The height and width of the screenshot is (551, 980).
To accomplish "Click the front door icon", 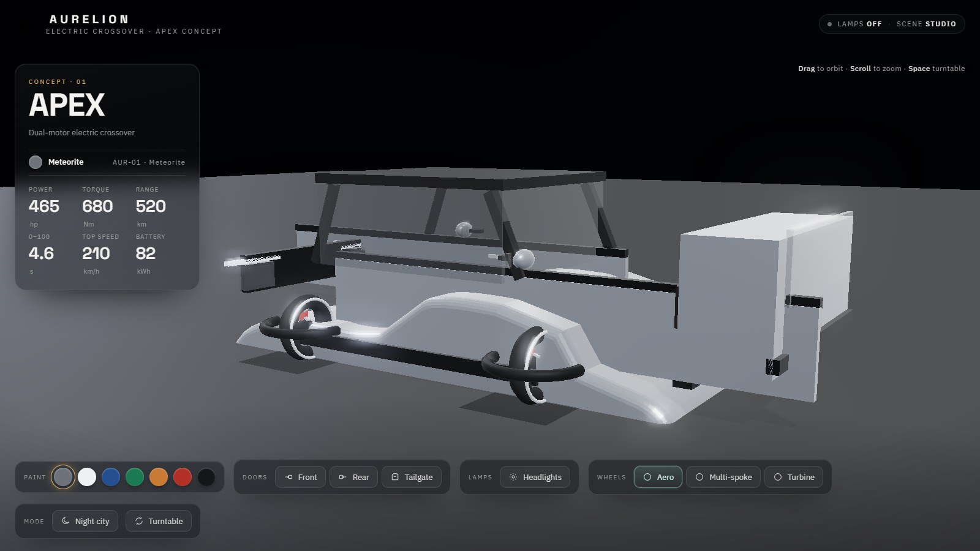I will click(x=289, y=477).
